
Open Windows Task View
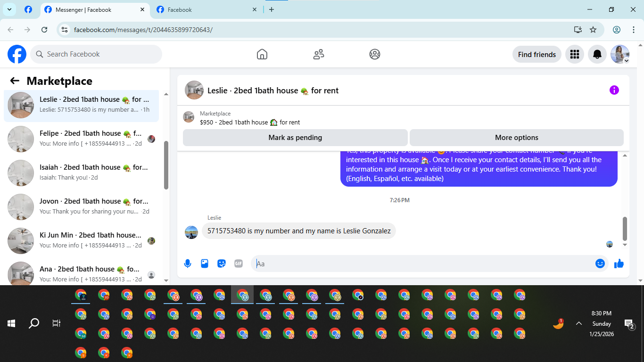click(57, 323)
